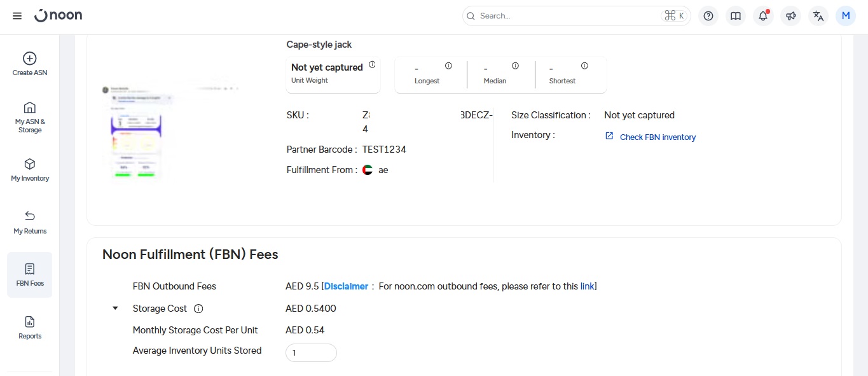868x376 pixels.
Task: Open the outbound fees 'link' hyperlink
Action: coord(587,286)
